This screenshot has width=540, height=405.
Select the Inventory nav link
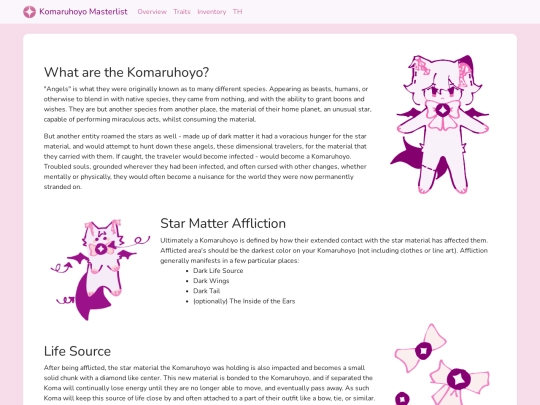pos(211,12)
